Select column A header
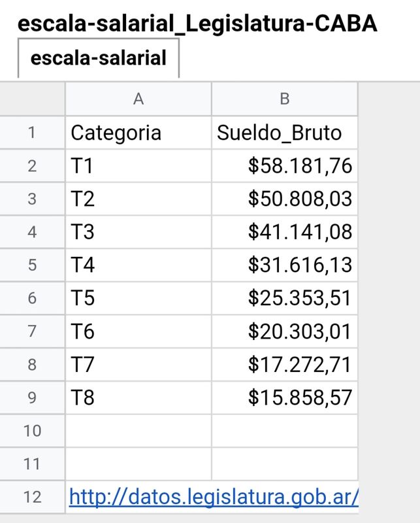Image resolution: width=420 pixels, height=523 pixels. click(138, 99)
